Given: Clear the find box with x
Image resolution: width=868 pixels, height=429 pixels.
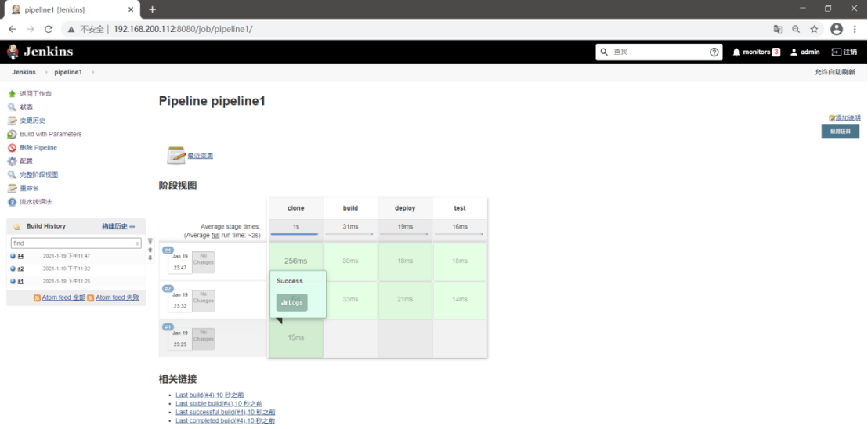Looking at the screenshot, I should click(x=137, y=243).
